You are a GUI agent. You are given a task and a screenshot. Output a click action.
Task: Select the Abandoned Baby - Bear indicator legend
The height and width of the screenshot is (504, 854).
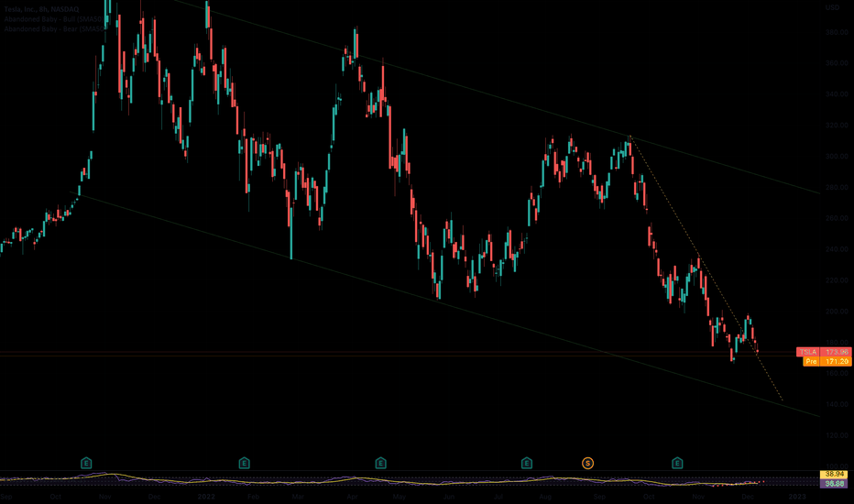click(x=53, y=29)
